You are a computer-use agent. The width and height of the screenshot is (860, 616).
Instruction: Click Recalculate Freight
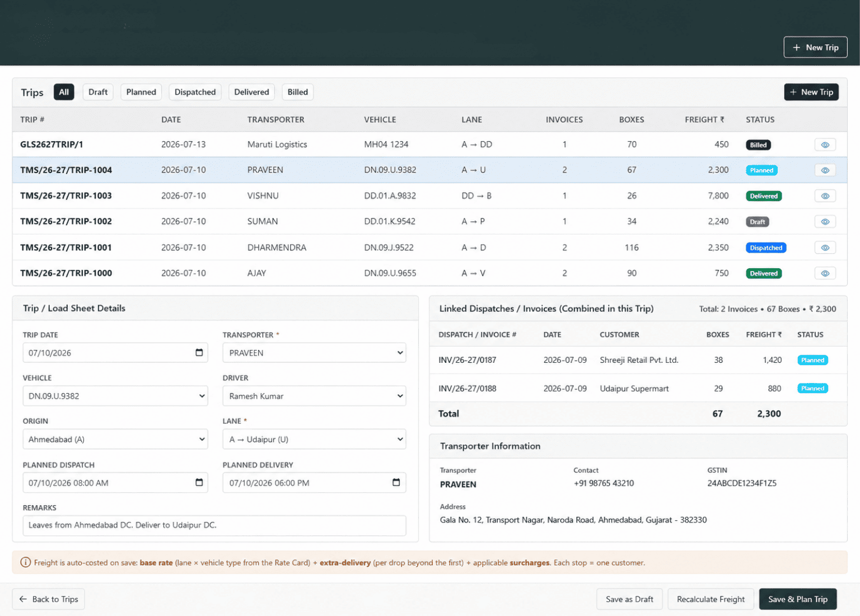[711, 599]
